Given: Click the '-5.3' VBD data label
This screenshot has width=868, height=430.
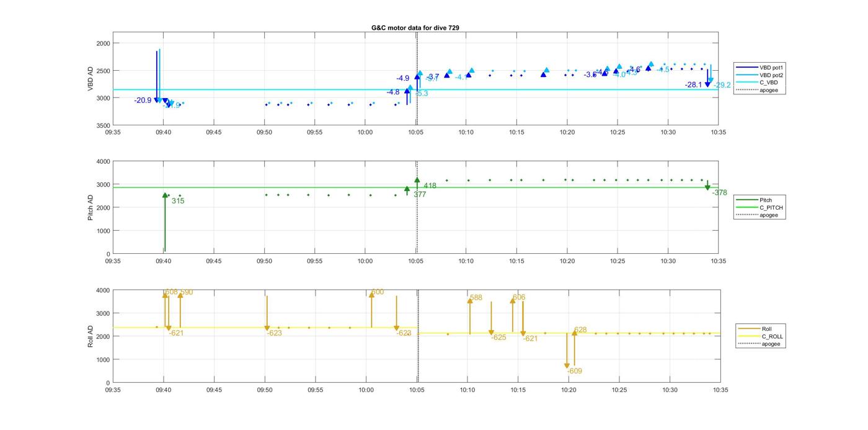Looking at the screenshot, I should pos(422,94).
